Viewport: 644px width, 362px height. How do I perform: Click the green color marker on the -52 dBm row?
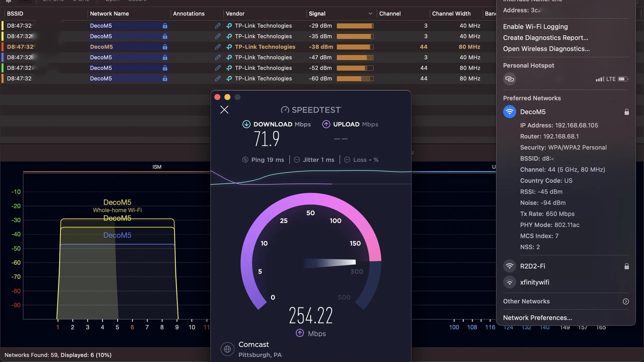click(3, 68)
